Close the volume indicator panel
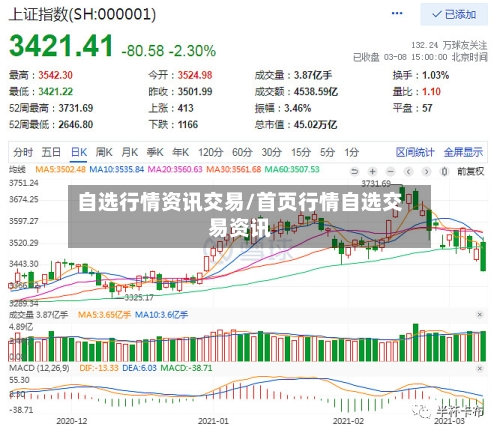 coord(480,315)
